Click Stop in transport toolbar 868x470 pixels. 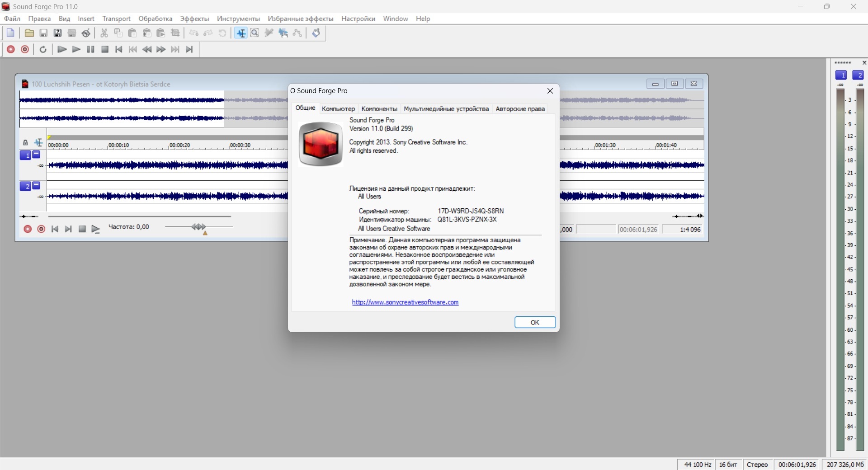coord(105,50)
